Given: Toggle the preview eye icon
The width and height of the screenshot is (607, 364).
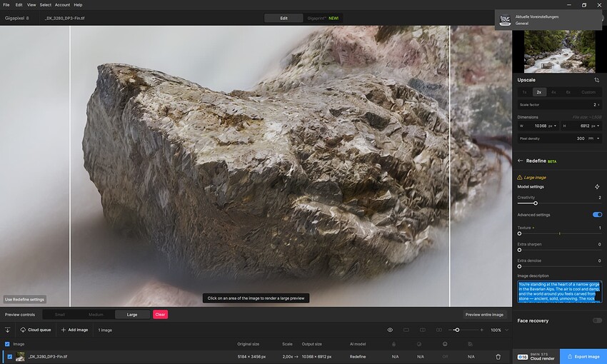Looking at the screenshot, I should [390, 330].
